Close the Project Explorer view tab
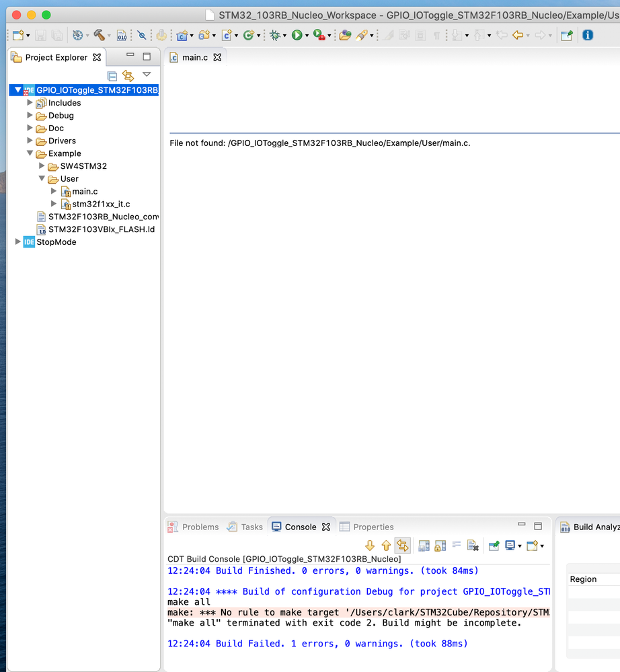Image resolution: width=620 pixels, height=672 pixels. 98,57
